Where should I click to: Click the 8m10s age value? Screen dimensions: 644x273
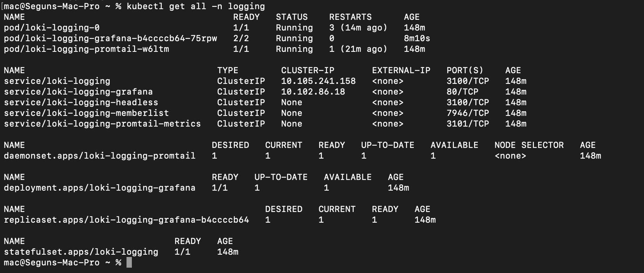tap(417, 39)
